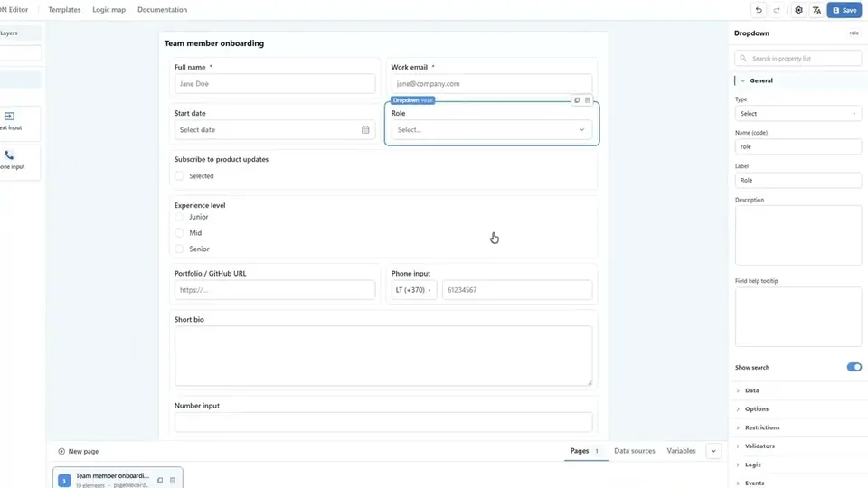Expand the Events section

click(797, 483)
